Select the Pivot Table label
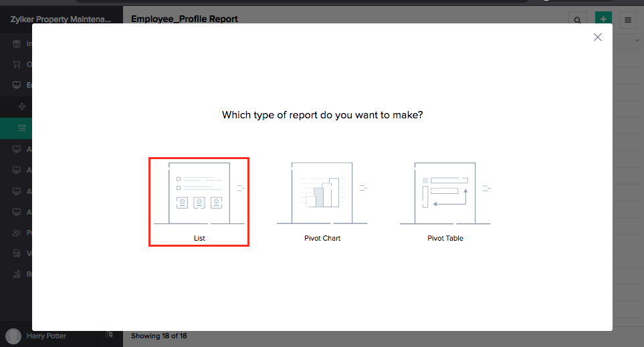 coord(445,238)
